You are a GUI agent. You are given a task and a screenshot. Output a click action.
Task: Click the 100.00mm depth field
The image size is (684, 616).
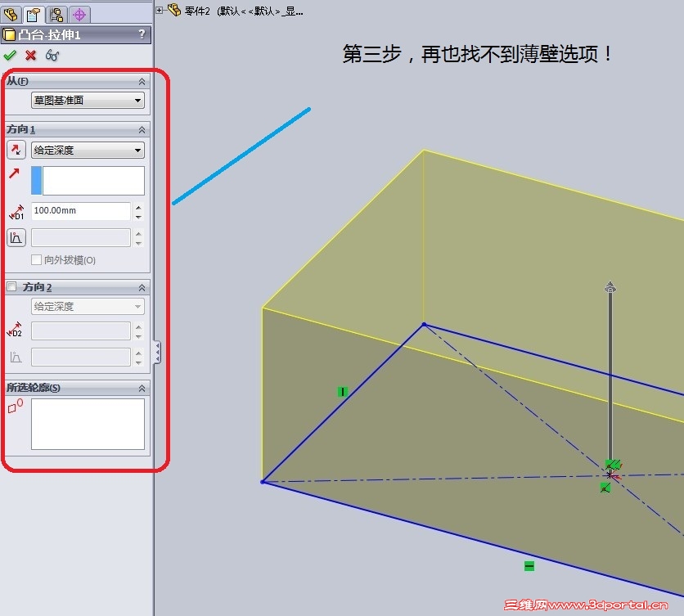pos(81,211)
